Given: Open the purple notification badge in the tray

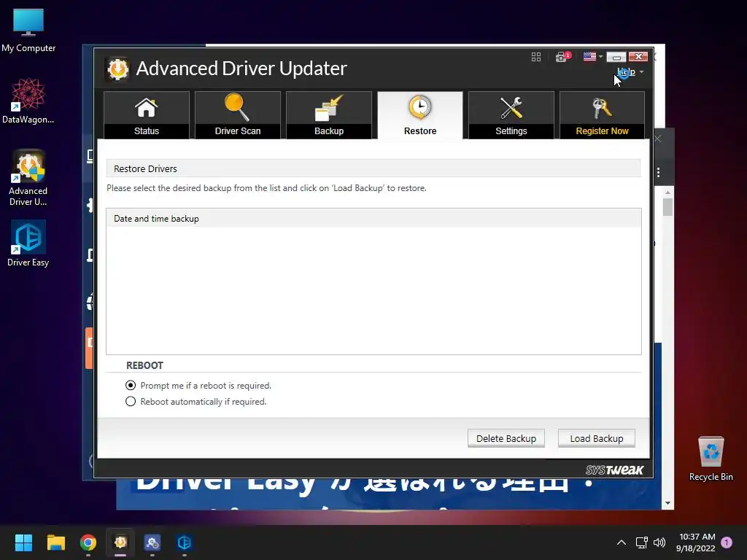Looking at the screenshot, I should click(727, 542).
